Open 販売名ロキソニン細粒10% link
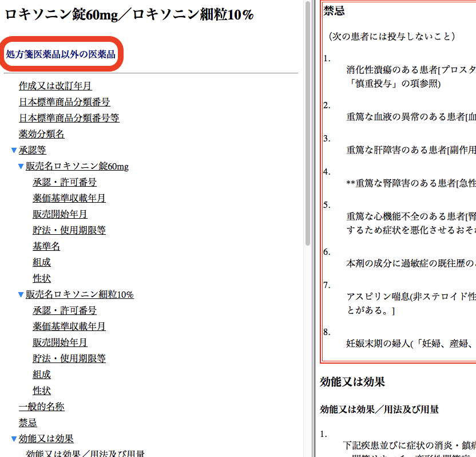Image resolution: width=476 pixels, height=457 pixels. coord(80,294)
